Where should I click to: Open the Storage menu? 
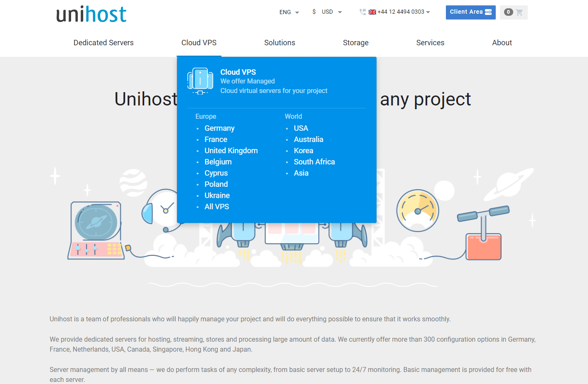pyautogui.click(x=356, y=43)
